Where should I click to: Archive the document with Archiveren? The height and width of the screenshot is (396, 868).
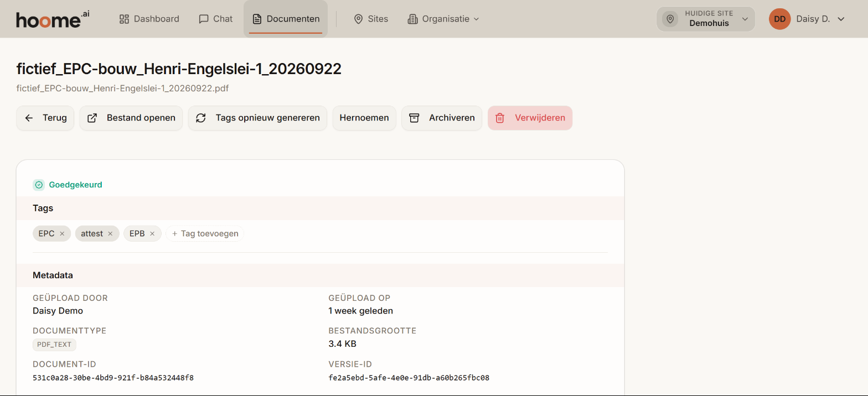point(442,118)
